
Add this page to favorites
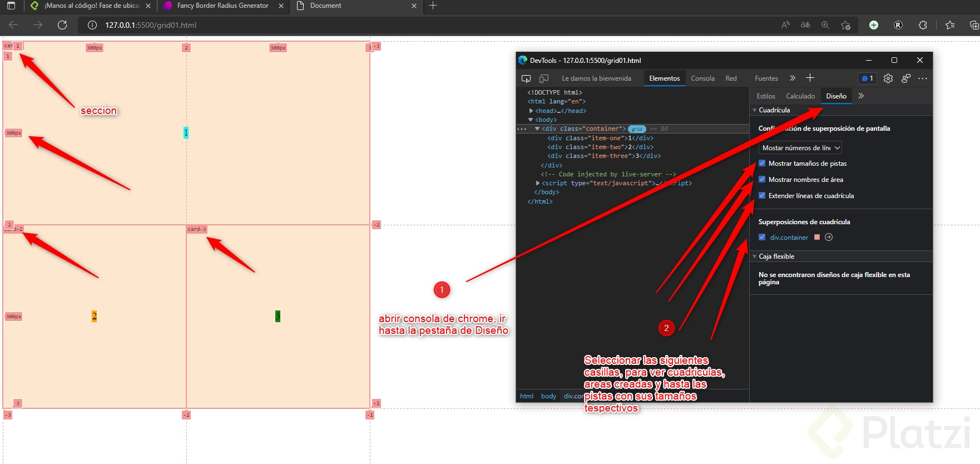(x=845, y=25)
